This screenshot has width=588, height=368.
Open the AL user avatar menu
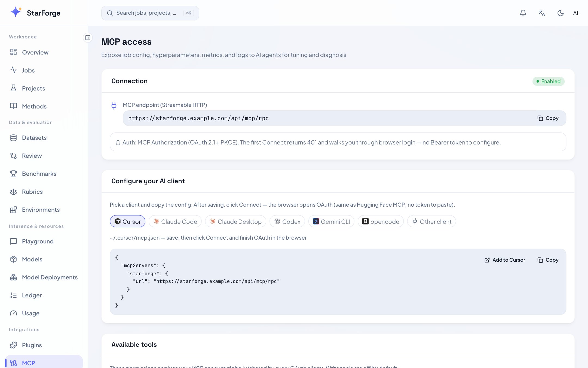(x=576, y=13)
